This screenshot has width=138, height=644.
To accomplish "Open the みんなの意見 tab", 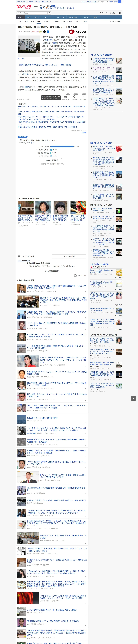I will point(73,17).
